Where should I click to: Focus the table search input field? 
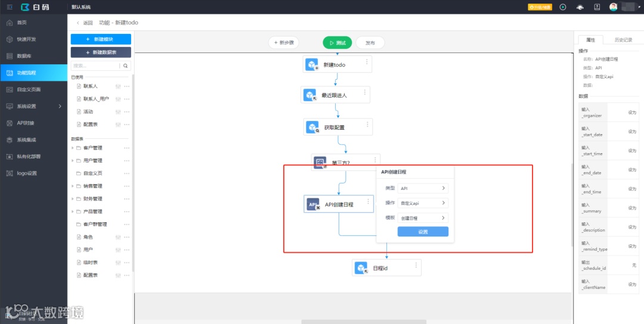tap(95, 66)
